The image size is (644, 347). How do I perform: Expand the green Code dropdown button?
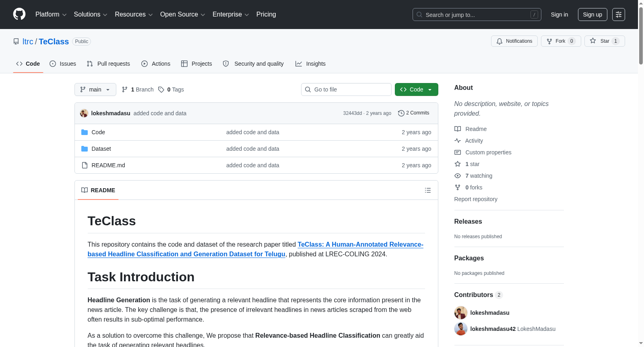pyautogui.click(x=417, y=89)
